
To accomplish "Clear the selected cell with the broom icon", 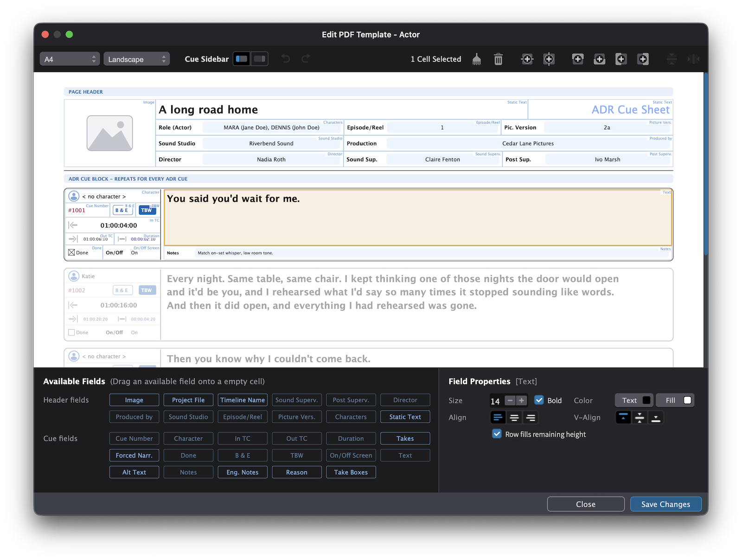I will 476,59.
